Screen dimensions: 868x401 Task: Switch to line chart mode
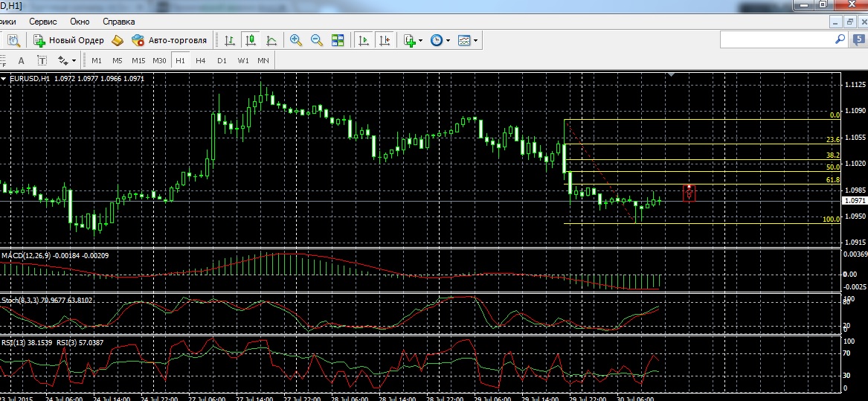271,40
